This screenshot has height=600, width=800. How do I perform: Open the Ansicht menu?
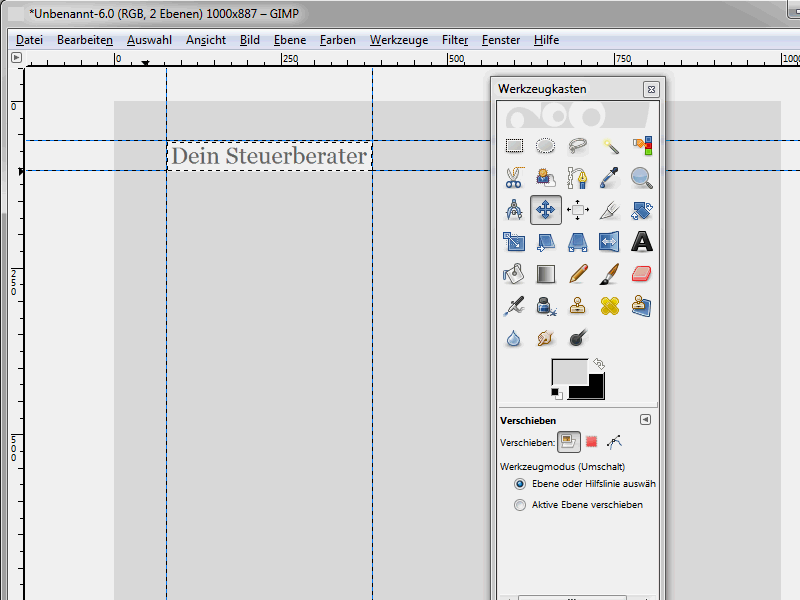pyautogui.click(x=206, y=40)
